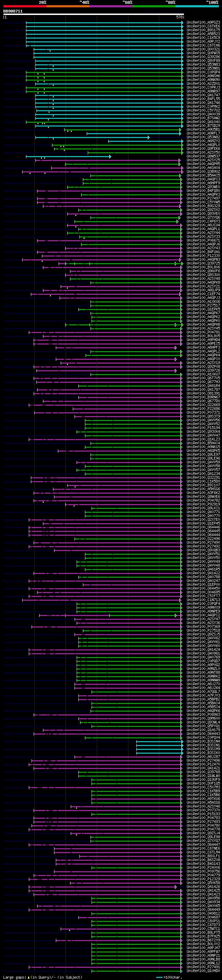Image resolution: width=222 pixels, height=980 pixels.
Task: Select the UniRef100_P07371 label
Action: click(203, 412)
